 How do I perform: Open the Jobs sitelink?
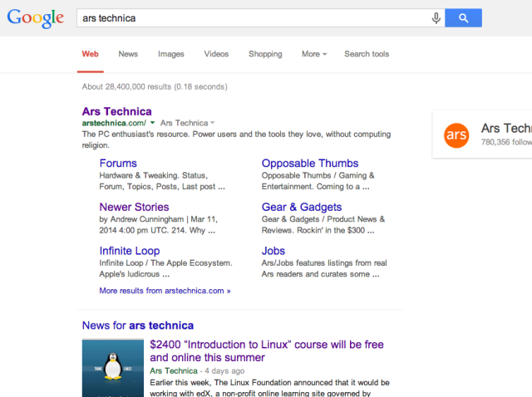coord(273,251)
